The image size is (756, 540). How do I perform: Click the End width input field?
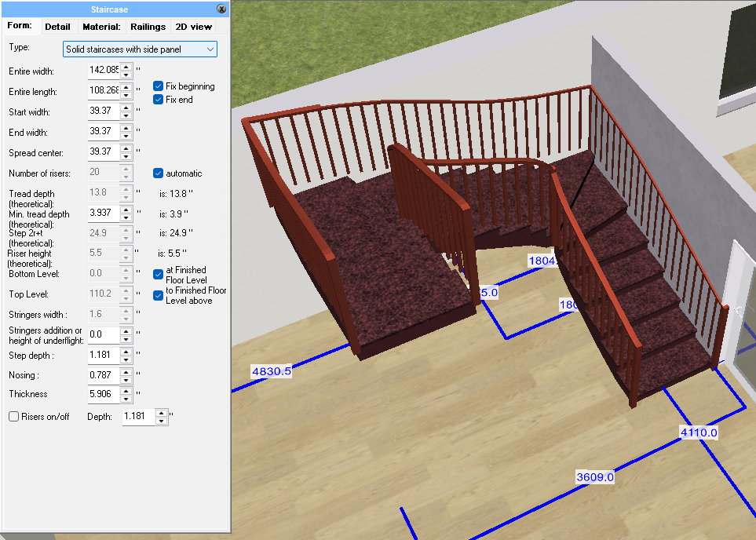click(x=104, y=132)
